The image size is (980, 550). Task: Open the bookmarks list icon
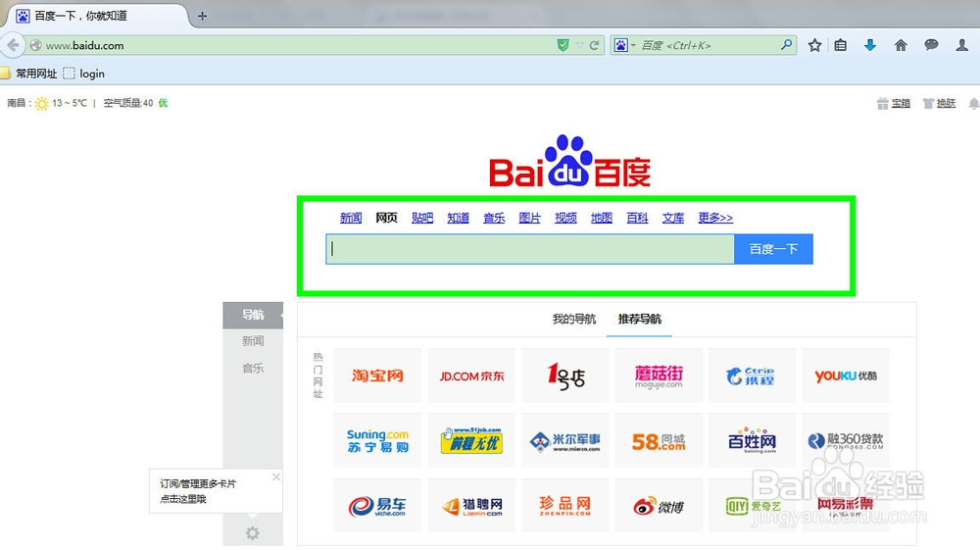pyautogui.click(x=841, y=45)
